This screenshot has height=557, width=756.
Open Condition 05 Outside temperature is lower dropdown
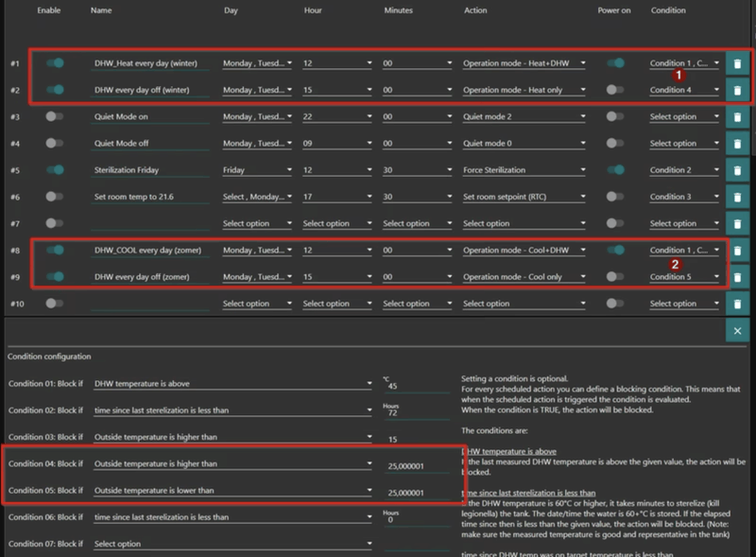pyautogui.click(x=232, y=491)
